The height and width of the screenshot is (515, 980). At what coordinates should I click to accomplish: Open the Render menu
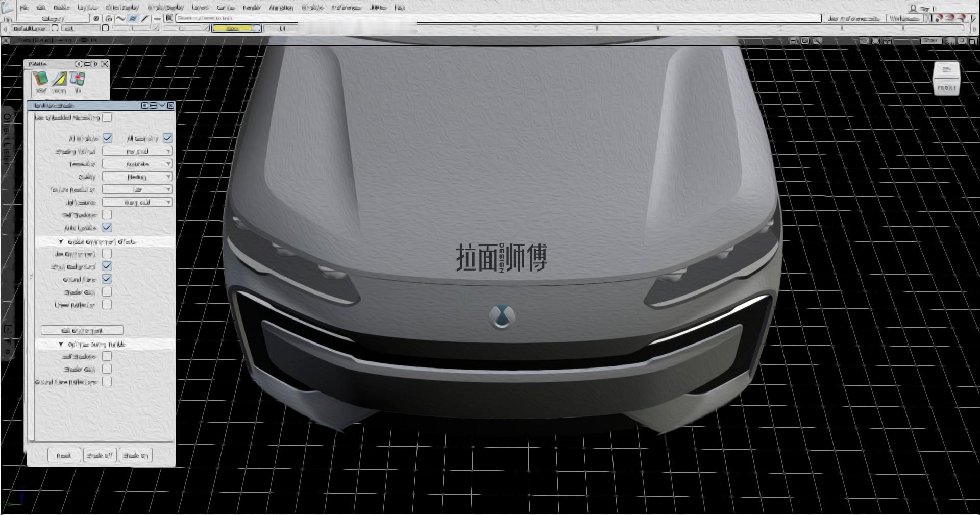[x=252, y=8]
